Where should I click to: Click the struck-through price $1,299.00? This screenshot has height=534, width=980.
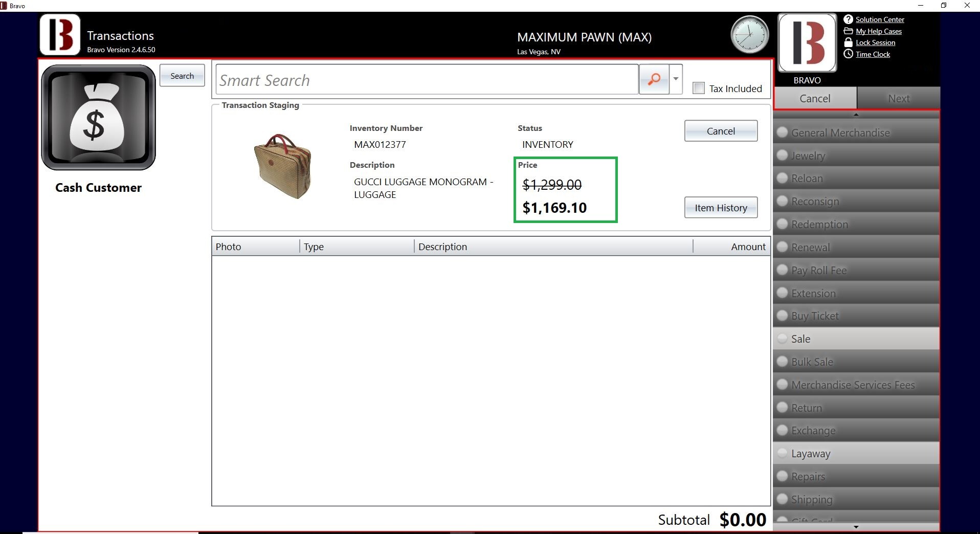click(552, 185)
